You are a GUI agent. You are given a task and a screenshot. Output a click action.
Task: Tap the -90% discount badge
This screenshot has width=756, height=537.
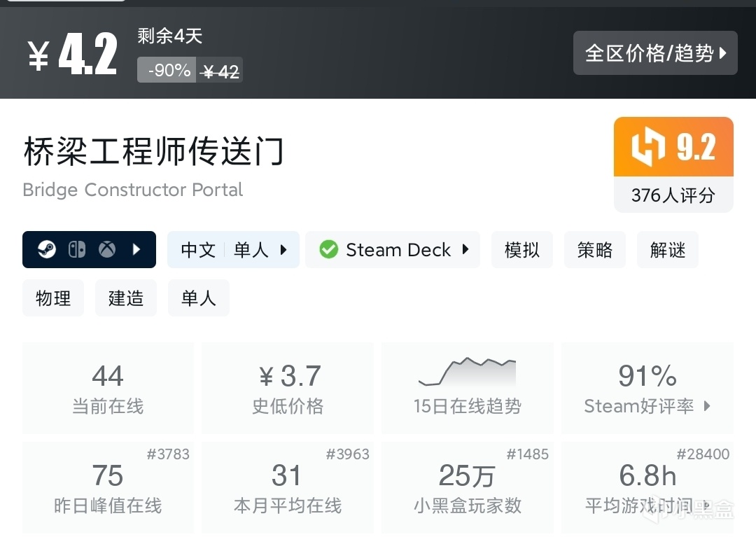point(168,70)
